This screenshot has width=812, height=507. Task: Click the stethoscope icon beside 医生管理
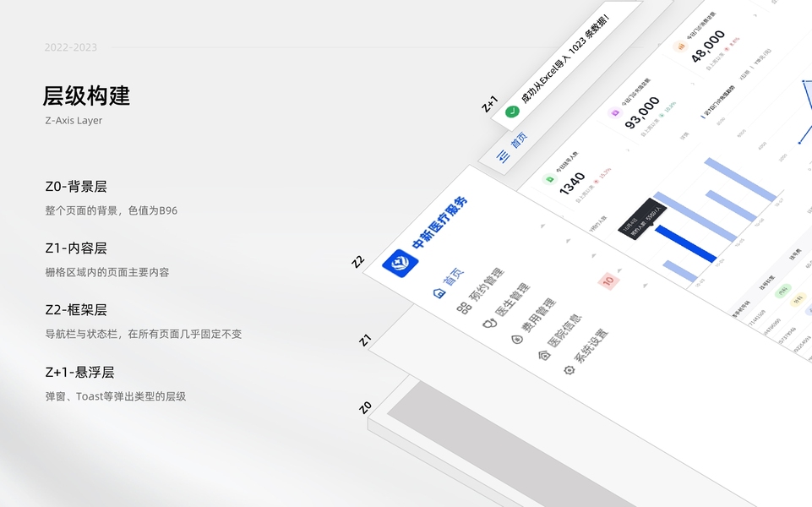(490, 323)
